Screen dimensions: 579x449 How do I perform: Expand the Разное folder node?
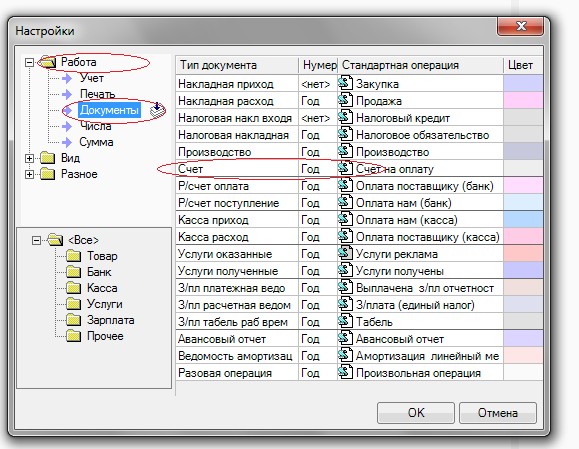tap(29, 174)
